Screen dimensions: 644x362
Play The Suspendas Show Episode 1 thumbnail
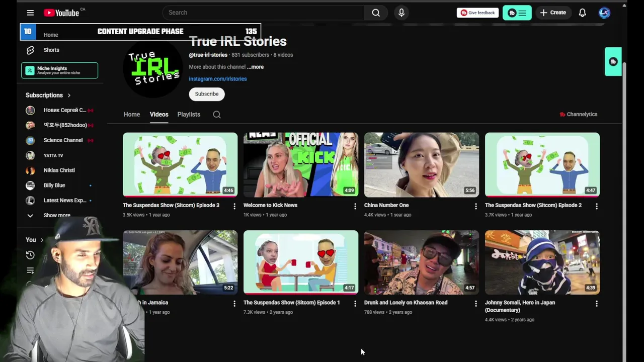tap(301, 262)
